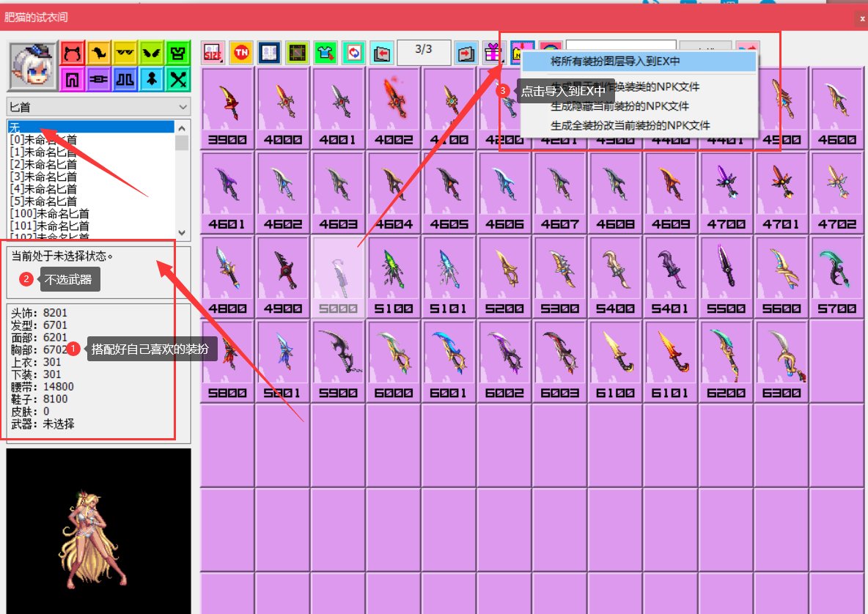Pick dagger thumbnail 5900

pyautogui.click(x=338, y=362)
